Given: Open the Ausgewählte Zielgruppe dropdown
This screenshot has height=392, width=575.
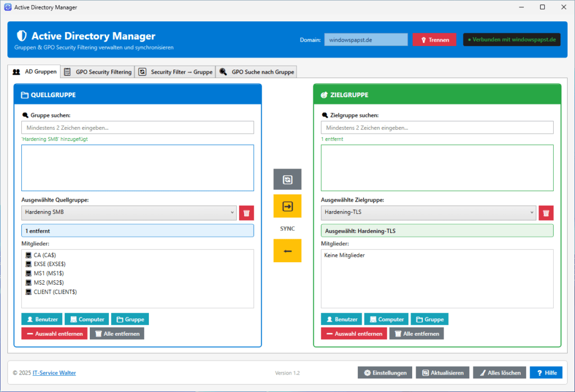Looking at the screenshot, I should point(532,213).
